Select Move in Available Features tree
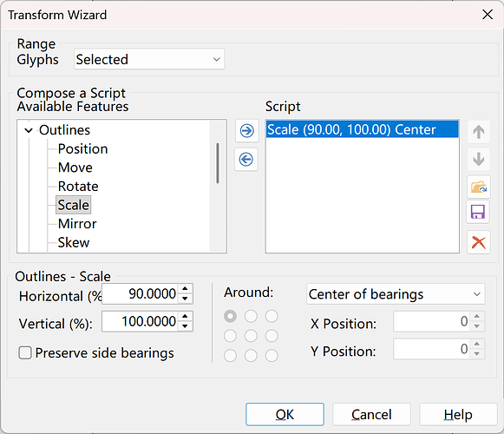The height and width of the screenshot is (434, 504). [75, 168]
